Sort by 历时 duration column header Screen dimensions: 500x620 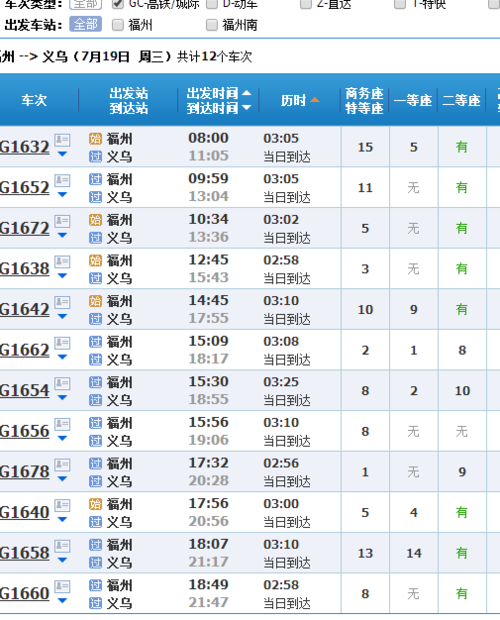(300, 100)
